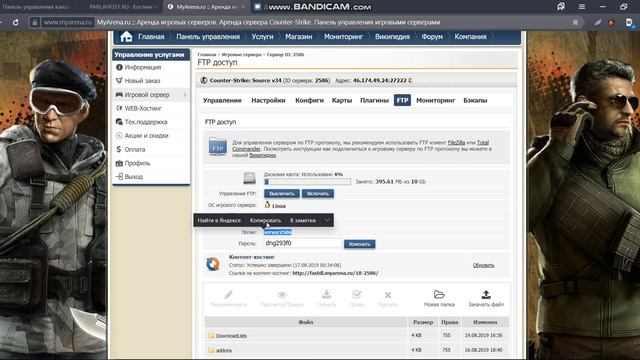Select the active FTP tab

point(402,100)
